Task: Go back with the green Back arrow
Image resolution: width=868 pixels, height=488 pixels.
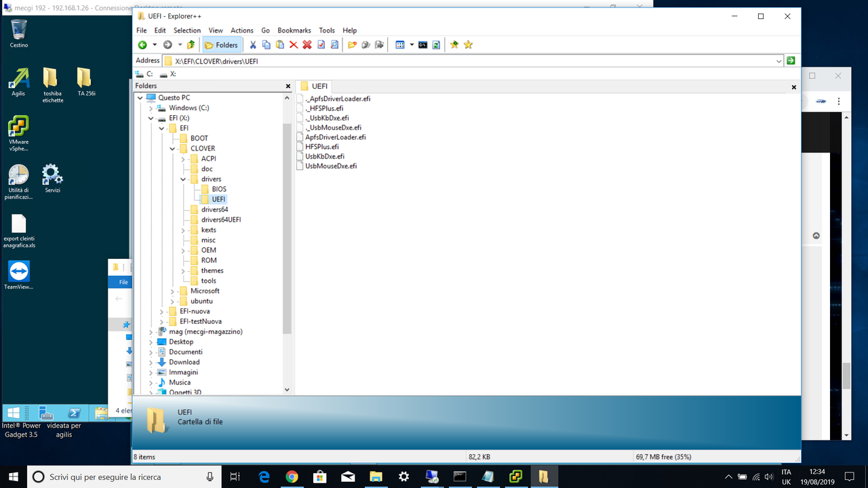Action: tap(142, 45)
